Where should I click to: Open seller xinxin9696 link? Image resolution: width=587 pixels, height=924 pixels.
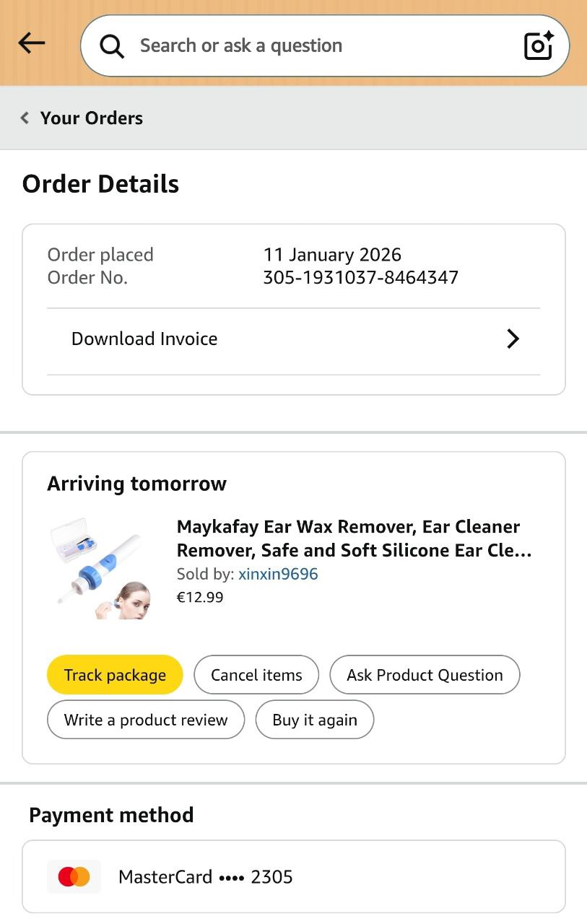tap(278, 574)
